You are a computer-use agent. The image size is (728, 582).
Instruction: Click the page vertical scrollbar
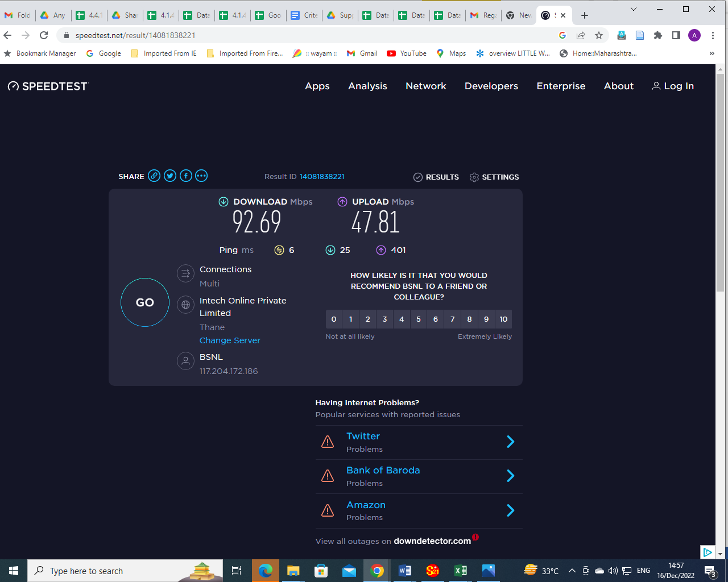pyautogui.click(x=720, y=227)
